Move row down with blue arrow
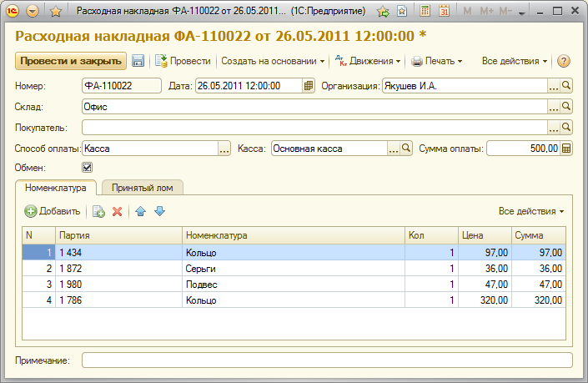The image size is (588, 383). (160, 211)
